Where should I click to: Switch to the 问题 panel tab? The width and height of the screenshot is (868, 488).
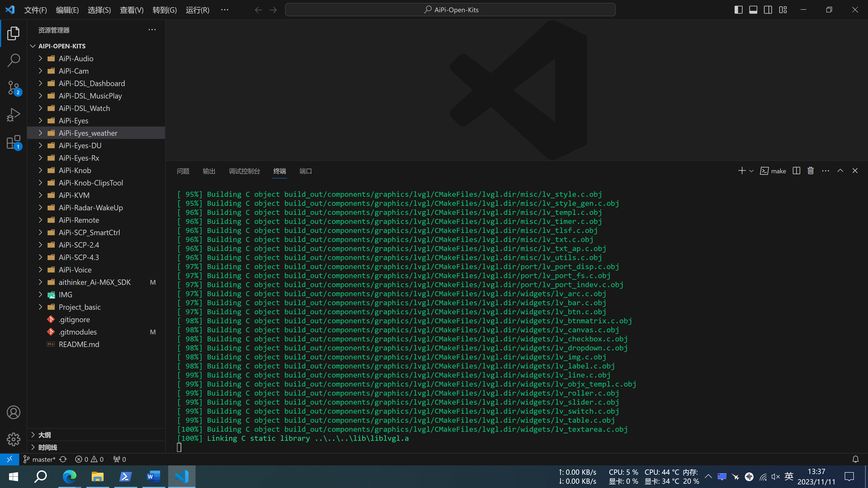coord(183,171)
